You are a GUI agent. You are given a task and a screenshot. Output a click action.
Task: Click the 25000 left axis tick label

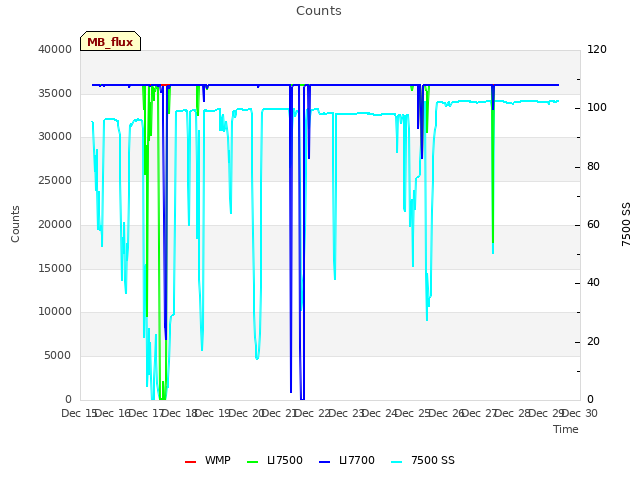click(55, 180)
